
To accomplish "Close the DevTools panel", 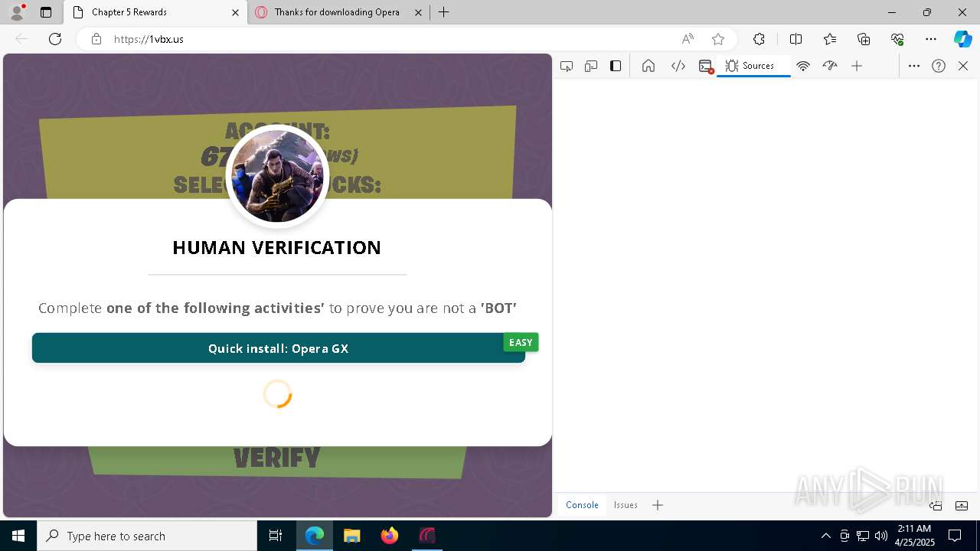I will pos(963,66).
